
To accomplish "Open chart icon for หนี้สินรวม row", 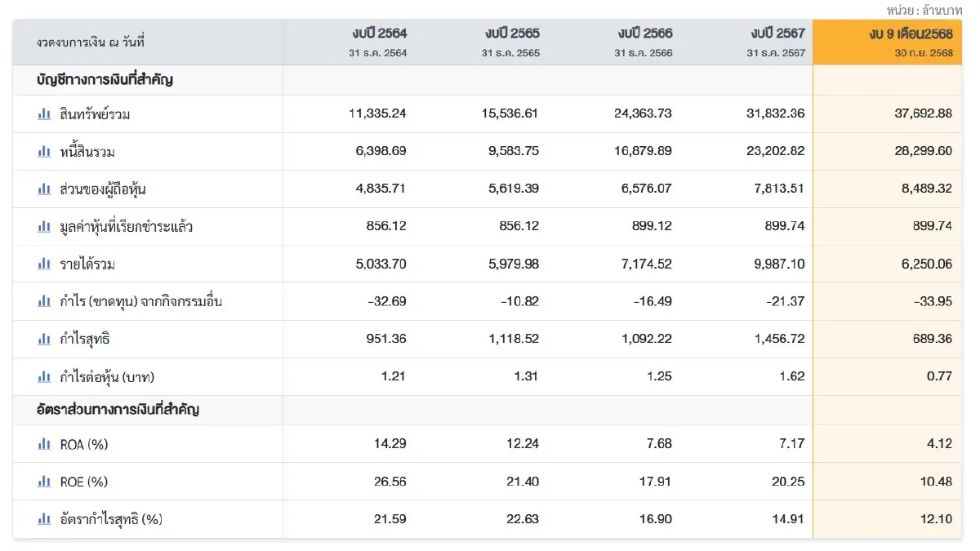I will (44, 152).
